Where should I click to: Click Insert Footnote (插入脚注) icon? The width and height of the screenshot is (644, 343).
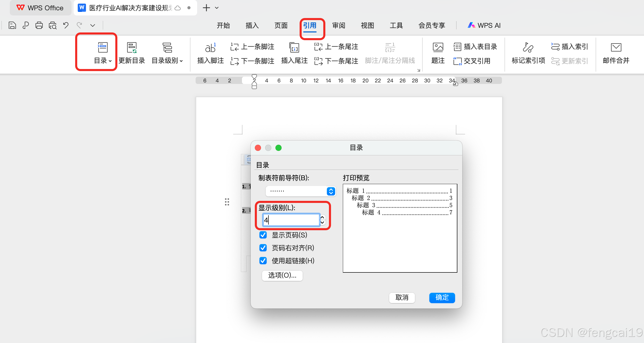pos(210,48)
